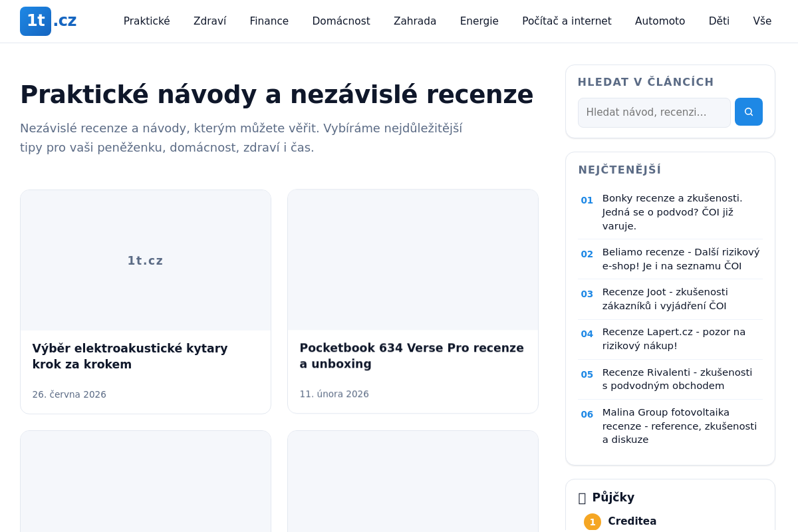Open the Zahrada category
798x532 pixels.
point(415,21)
